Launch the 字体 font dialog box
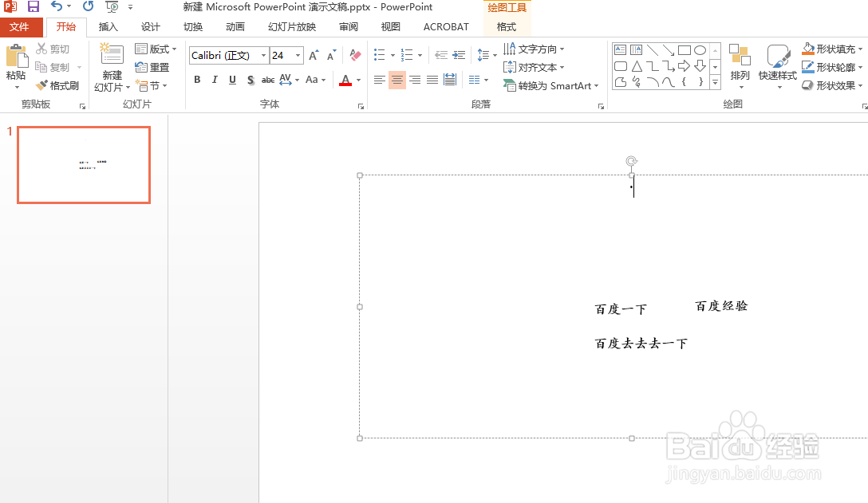868x503 pixels. pyautogui.click(x=361, y=106)
